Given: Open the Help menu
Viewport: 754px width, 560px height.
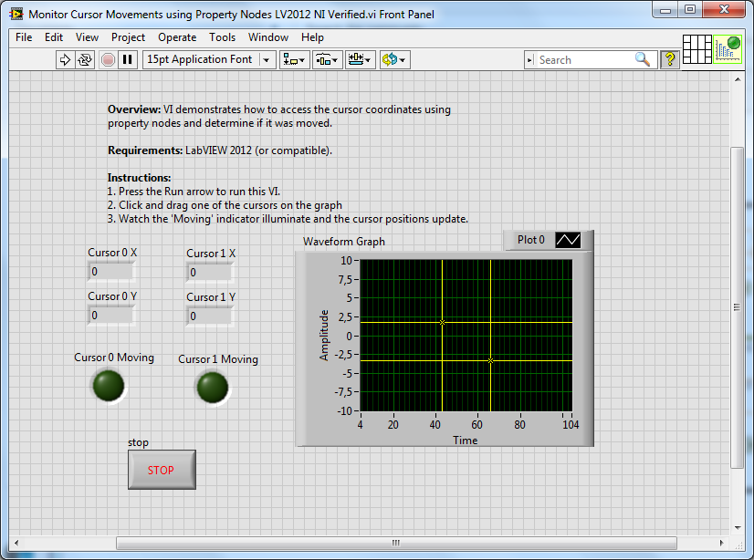Looking at the screenshot, I should coord(312,37).
